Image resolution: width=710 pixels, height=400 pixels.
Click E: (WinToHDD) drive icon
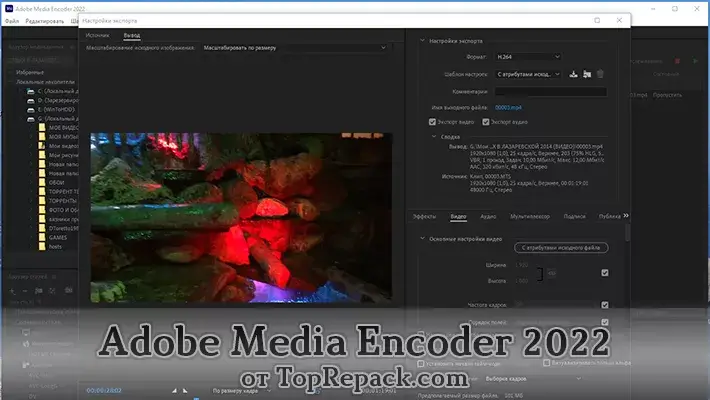coord(31,110)
